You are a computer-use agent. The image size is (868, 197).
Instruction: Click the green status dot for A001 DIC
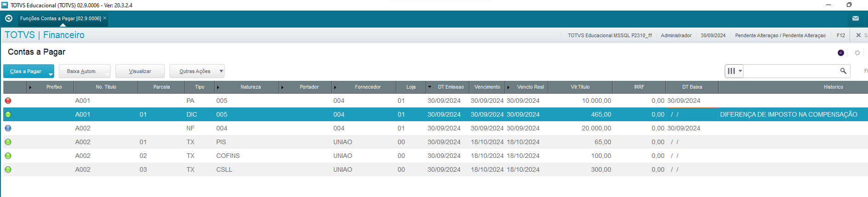pos(8,114)
